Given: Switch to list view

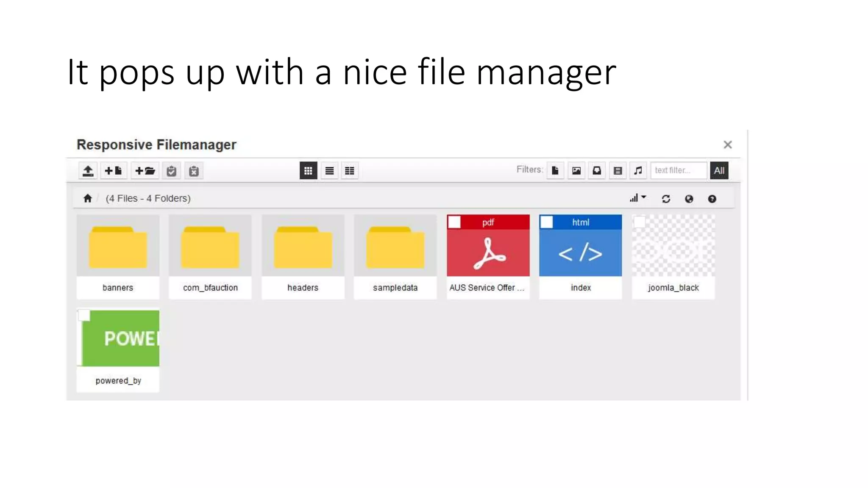Looking at the screenshot, I should coord(329,171).
